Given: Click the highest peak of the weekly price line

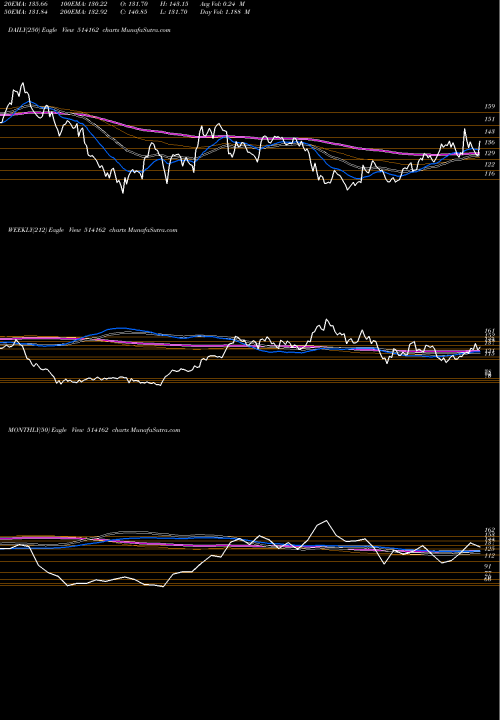Looking at the screenshot, I should click(x=326, y=320).
